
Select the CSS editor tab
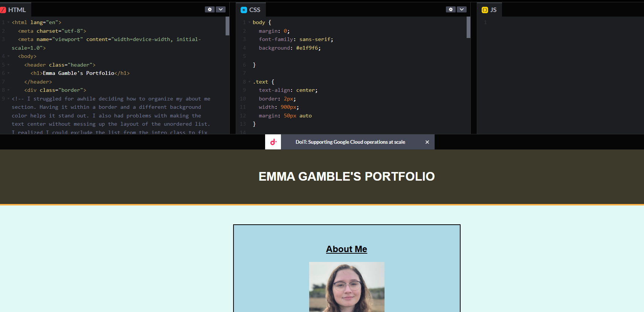pyautogui.click(x=250, y=10)
